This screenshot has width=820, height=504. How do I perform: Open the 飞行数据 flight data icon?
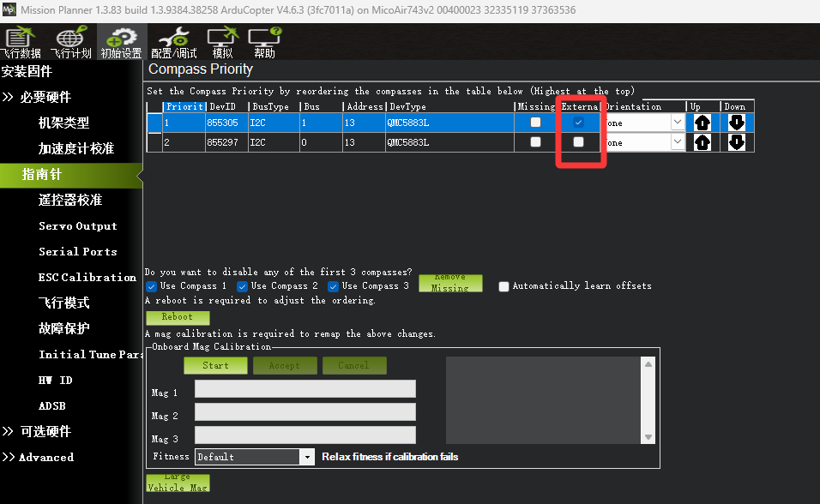pos(21,41)
